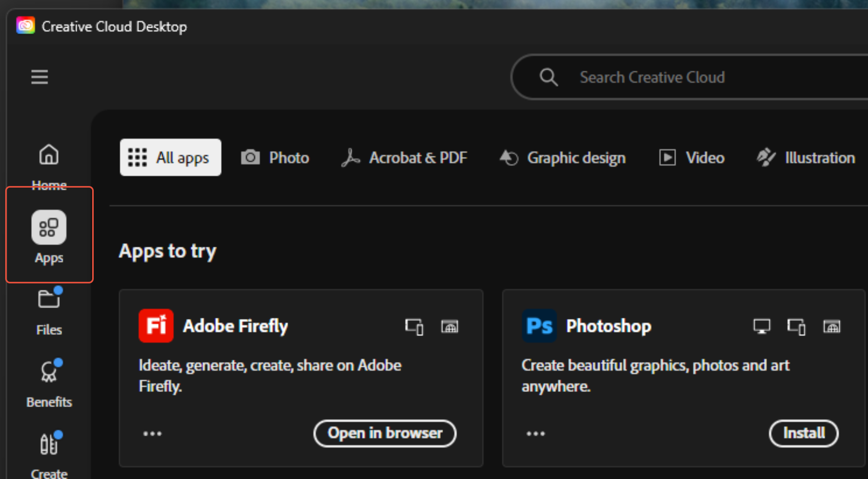Image resolution: width=868 pixels, height=479 pixels.
Task: Select the Apps sidebar icon
Action: click(49, 227)
